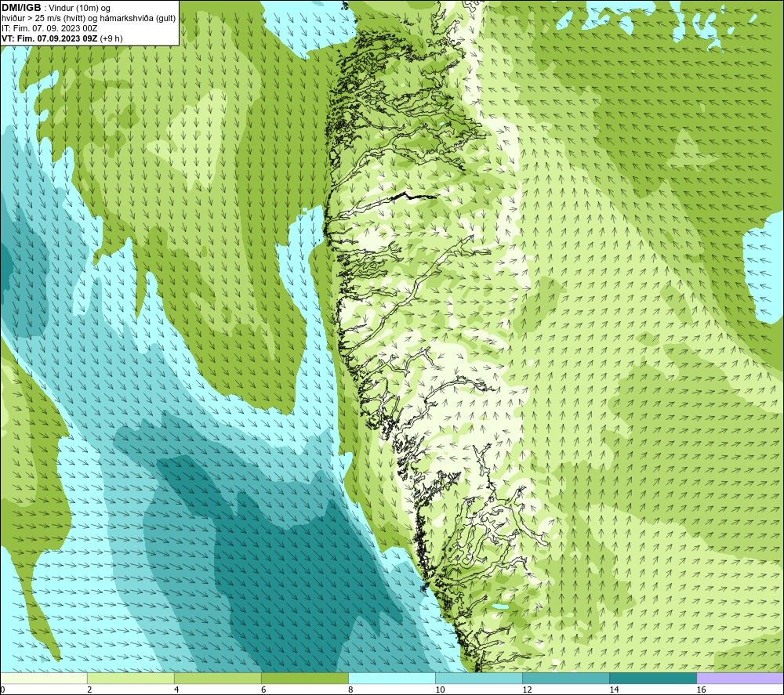Click the 2–4 m/s light green swatch

[x=130, y=678]
